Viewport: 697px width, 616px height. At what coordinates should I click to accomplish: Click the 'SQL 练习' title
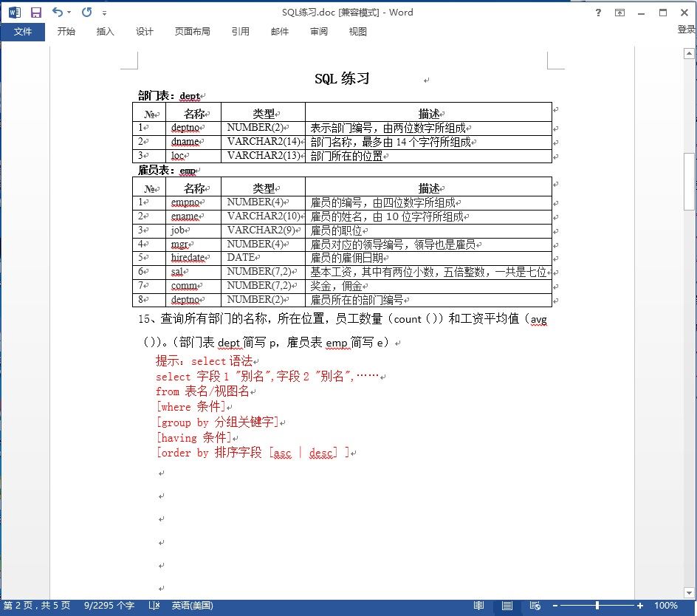[342, 79]
